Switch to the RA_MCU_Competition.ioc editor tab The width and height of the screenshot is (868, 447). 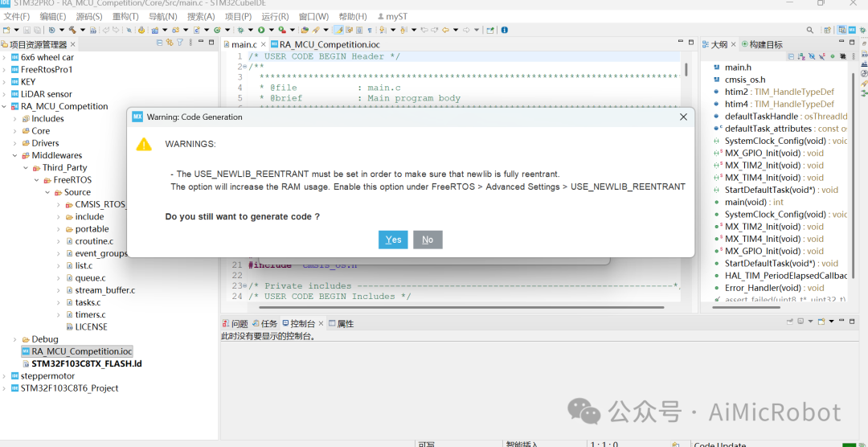click(325, 44)
